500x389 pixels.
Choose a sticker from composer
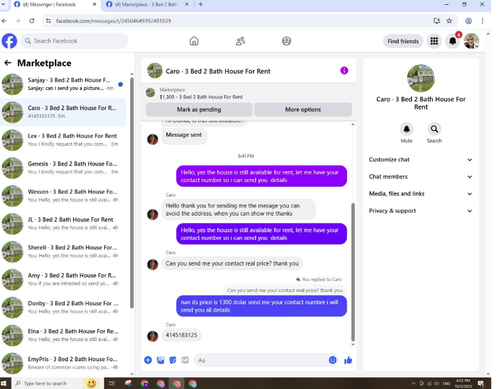[x=173, y=360]
